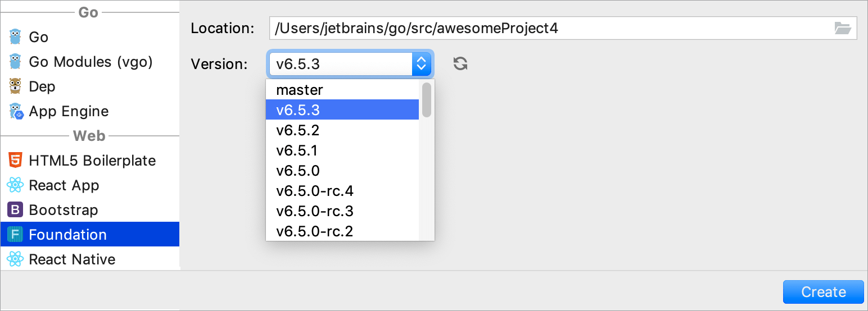Pick v6.5.2 in the dropdown list
The image size is (868, 311).
(298, 130)
